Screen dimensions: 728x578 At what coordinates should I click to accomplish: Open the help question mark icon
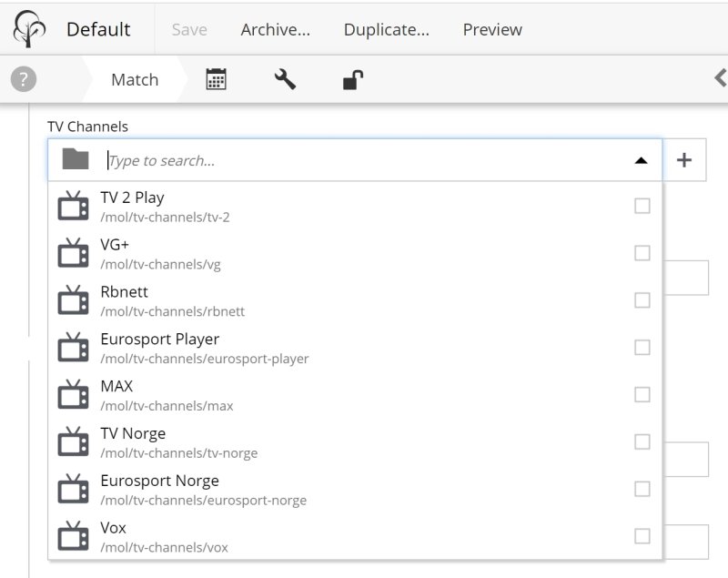(24, 79)
